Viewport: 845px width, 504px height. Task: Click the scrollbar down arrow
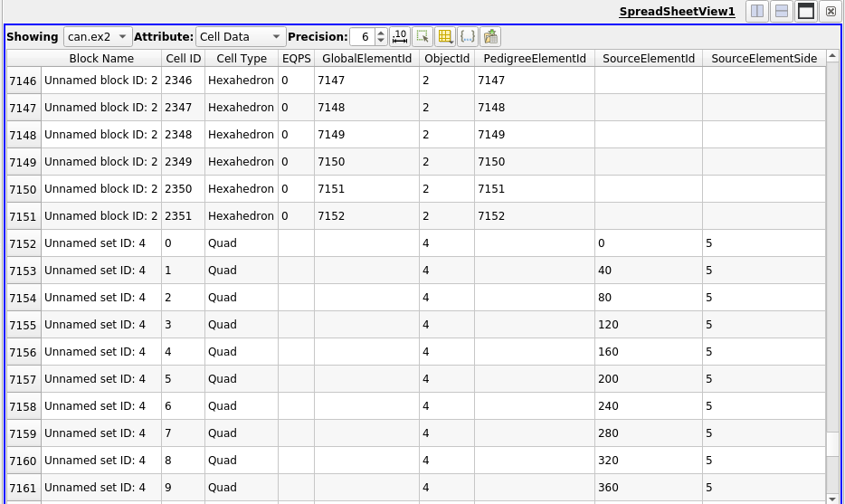point(832,498)
